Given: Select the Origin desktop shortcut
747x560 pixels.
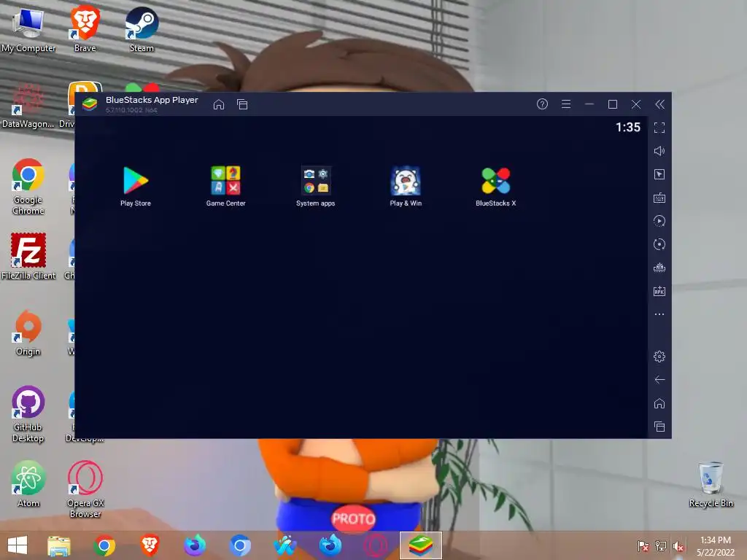Looking at the screenshot, I should click(28, 332).
